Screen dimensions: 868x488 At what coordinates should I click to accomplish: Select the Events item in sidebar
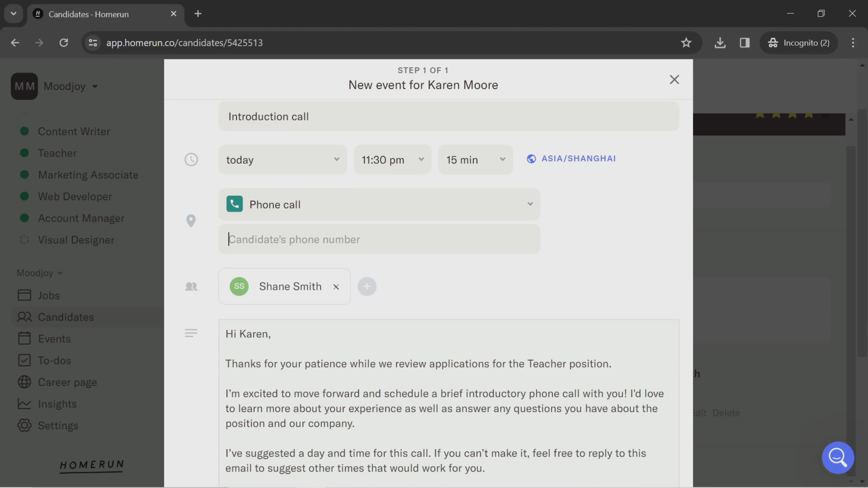tap(54, 338)
